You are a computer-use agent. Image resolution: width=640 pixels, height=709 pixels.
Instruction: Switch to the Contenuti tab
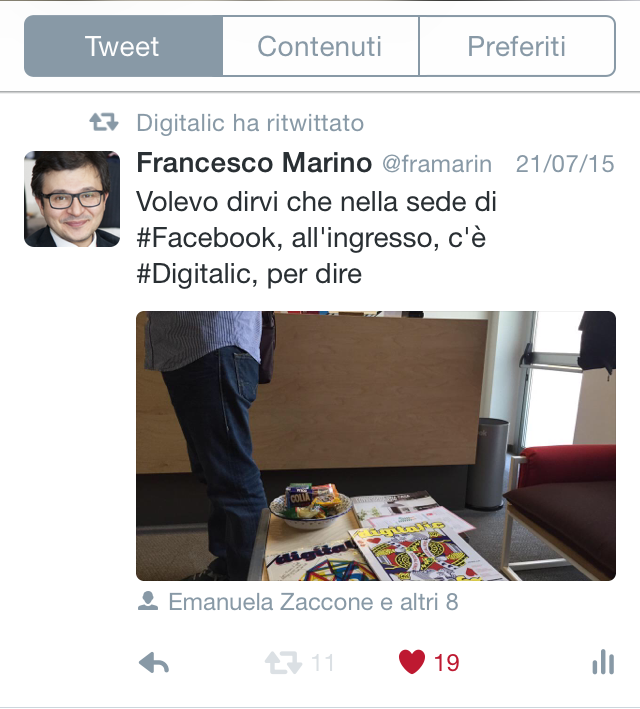point(320,46)
